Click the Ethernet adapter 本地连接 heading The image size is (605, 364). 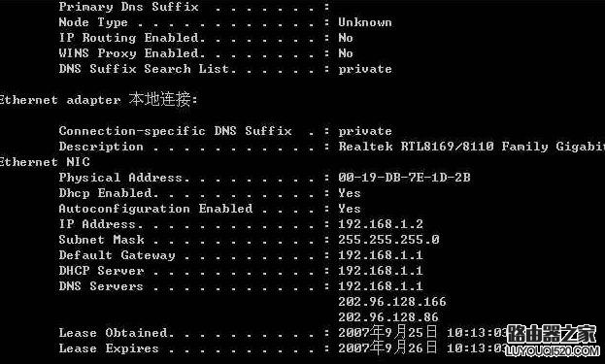tap(98, 99)
